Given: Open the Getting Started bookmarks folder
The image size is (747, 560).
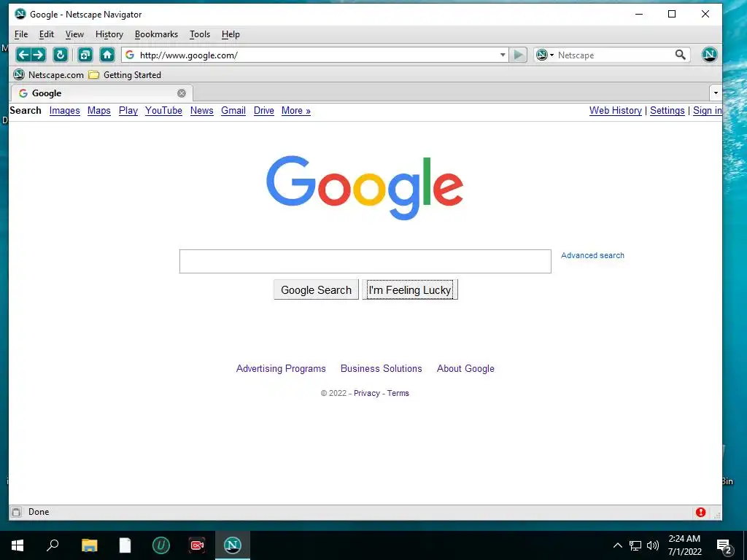Looking at the screenshot, I should (125, 75).
